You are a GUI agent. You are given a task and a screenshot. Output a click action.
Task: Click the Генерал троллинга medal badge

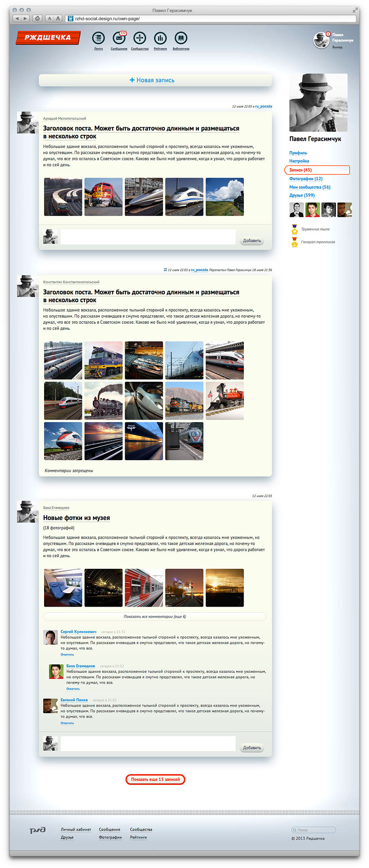click(294, 242)
